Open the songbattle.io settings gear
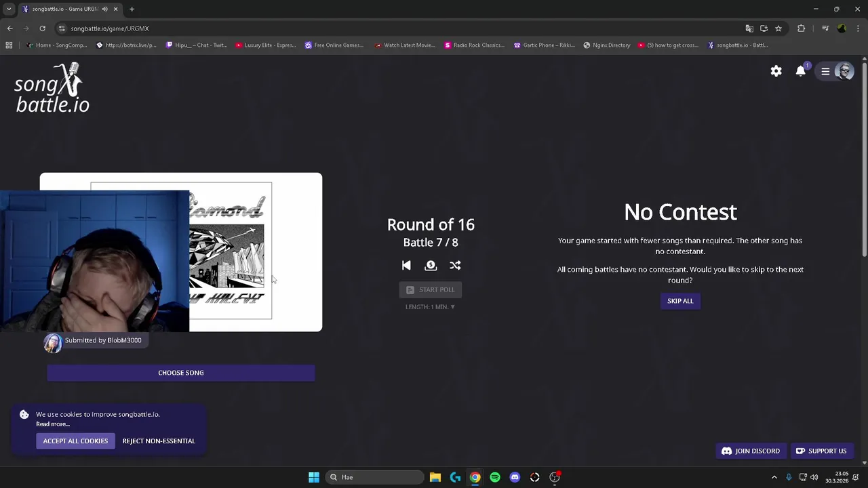The image size is (868, 488). coord(776,71)
